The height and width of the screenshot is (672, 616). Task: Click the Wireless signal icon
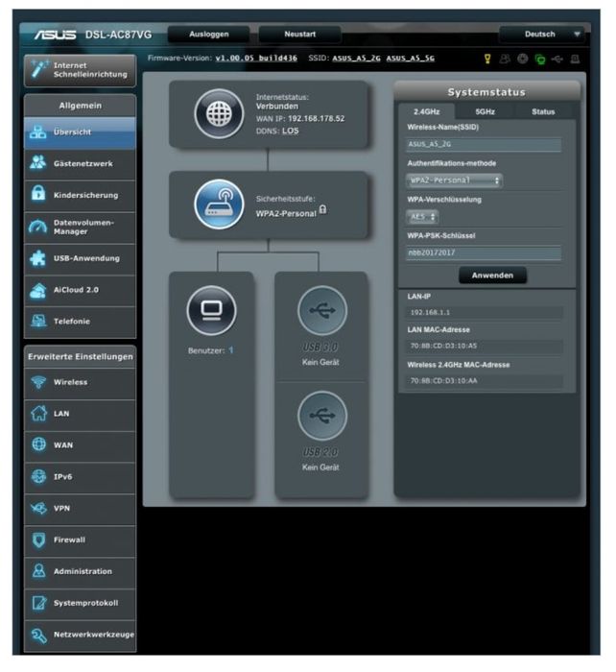(38, 382)
